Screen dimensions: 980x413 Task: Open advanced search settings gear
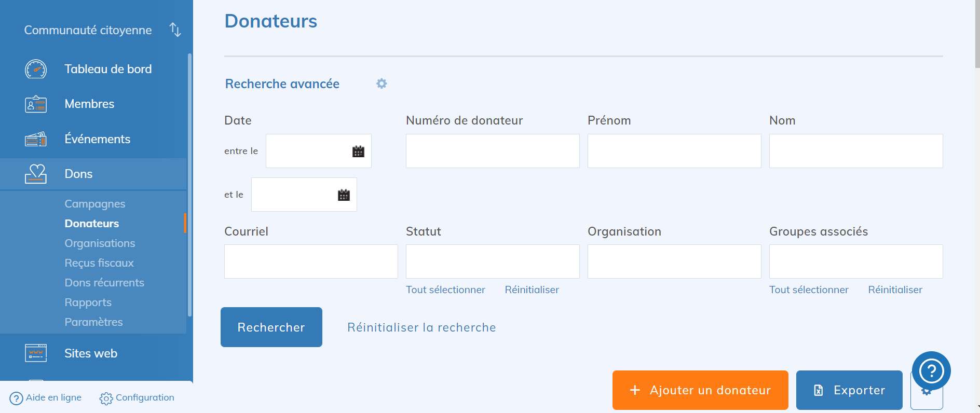coord(382,84)
